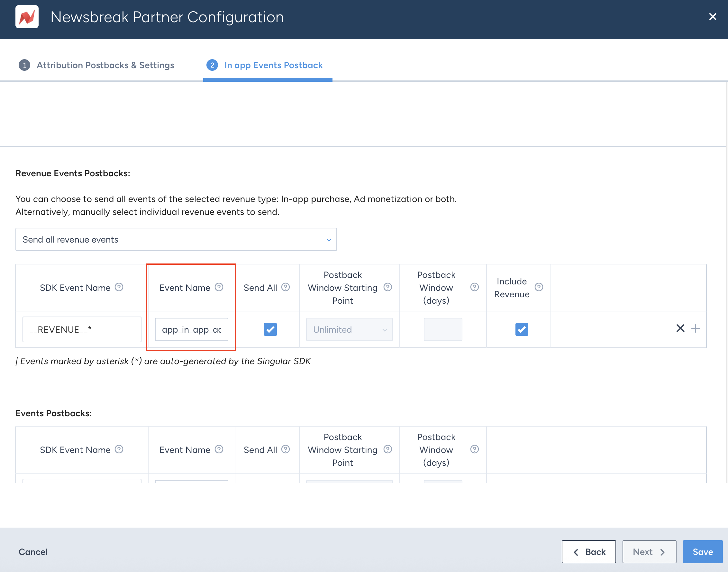
Task: Close the Partner Configuration dialog
Action: 713,17
